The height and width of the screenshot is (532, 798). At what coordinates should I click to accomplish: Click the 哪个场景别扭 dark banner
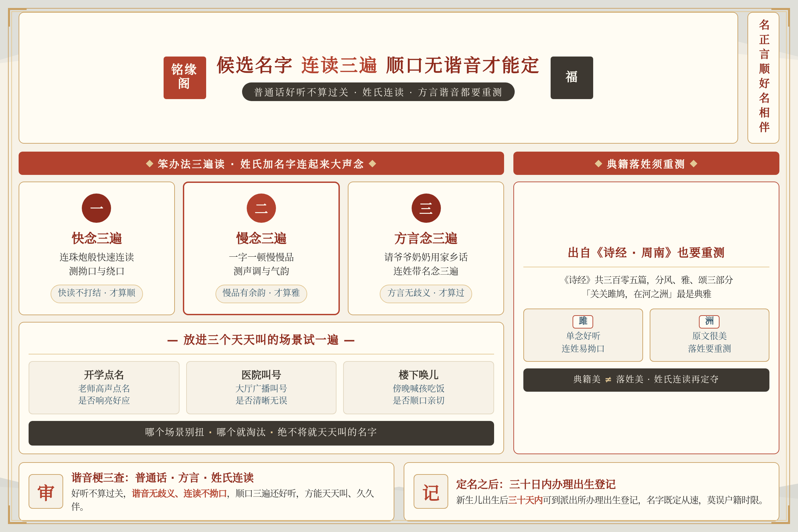tap(261, 433)
